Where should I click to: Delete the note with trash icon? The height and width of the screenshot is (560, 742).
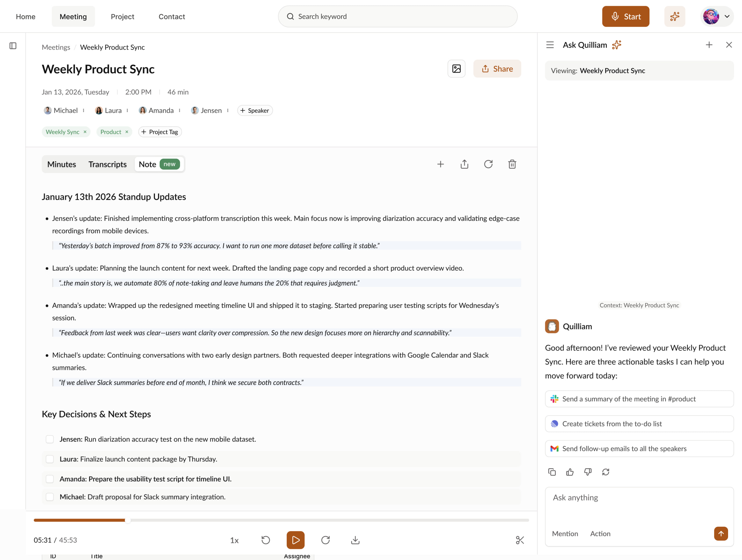pos(512,164)
